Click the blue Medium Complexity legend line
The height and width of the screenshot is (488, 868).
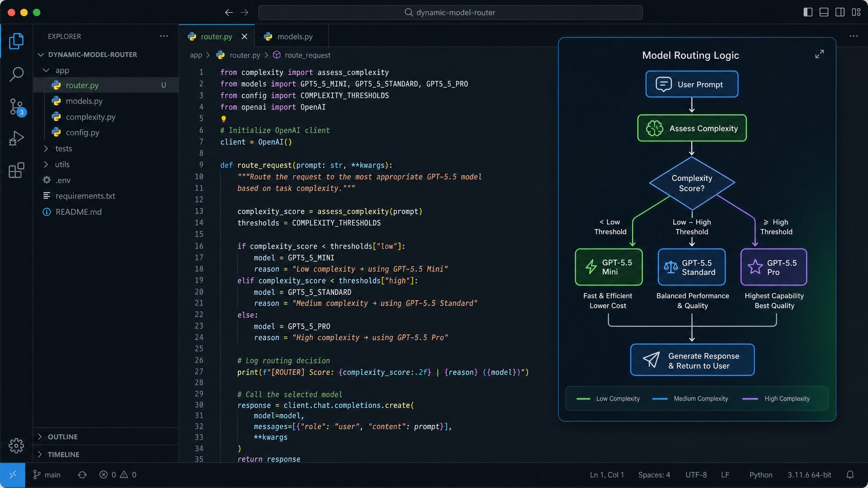[x=660, y=399]
